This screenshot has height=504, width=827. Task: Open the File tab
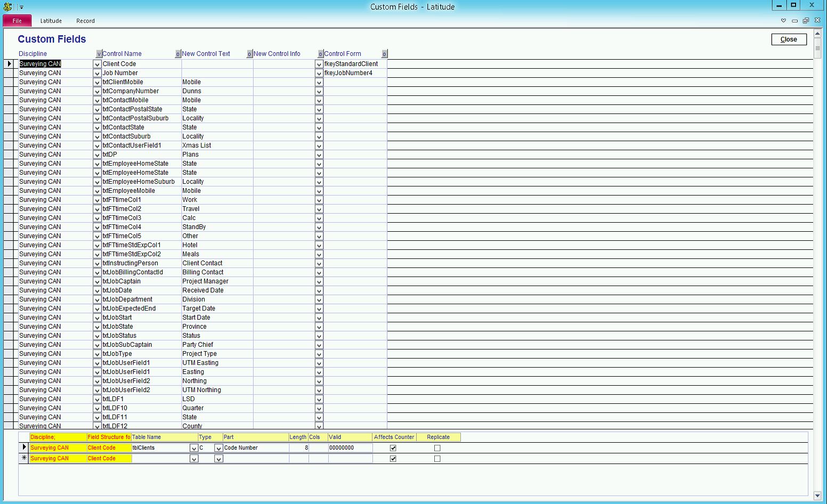tap(17, 21)
